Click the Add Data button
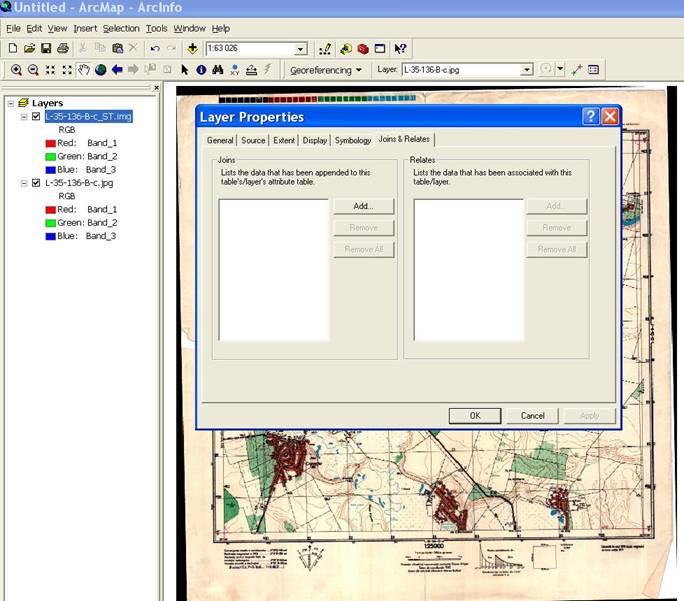Viewport: 684px width, 601px height. coord(191,48)
